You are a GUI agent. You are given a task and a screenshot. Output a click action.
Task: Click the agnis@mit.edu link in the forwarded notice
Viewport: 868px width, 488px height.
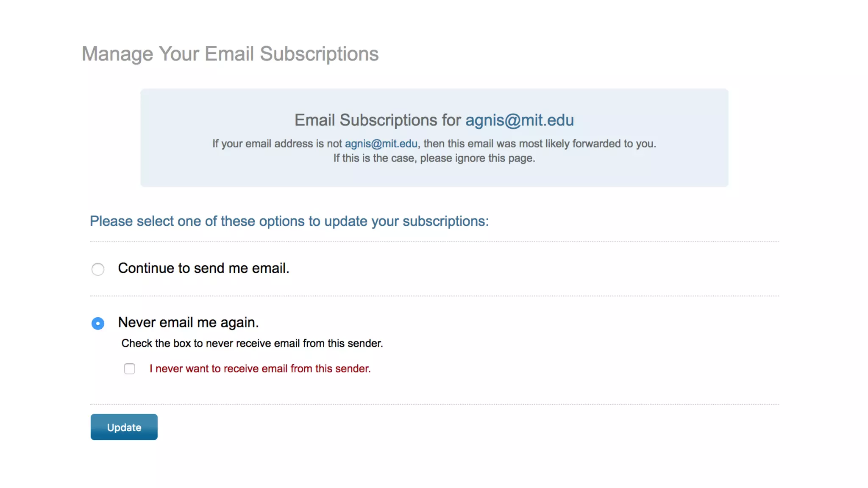point(381,144)
